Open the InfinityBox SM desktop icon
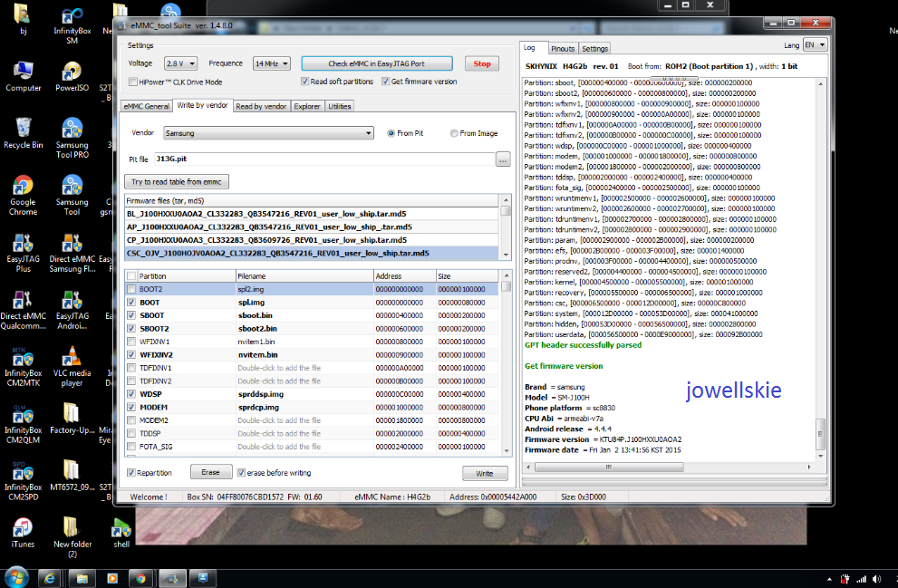The image size is (898, 588). tap(72, 25)
